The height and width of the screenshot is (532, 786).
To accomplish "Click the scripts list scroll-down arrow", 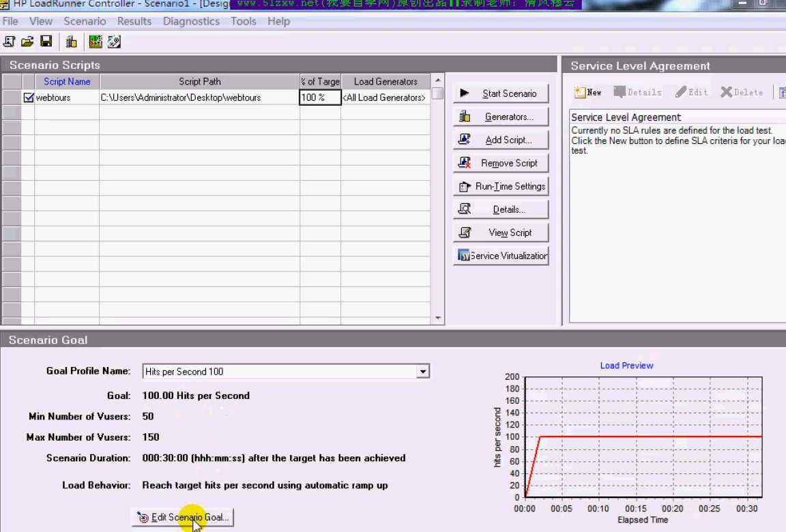I will 437,318.
